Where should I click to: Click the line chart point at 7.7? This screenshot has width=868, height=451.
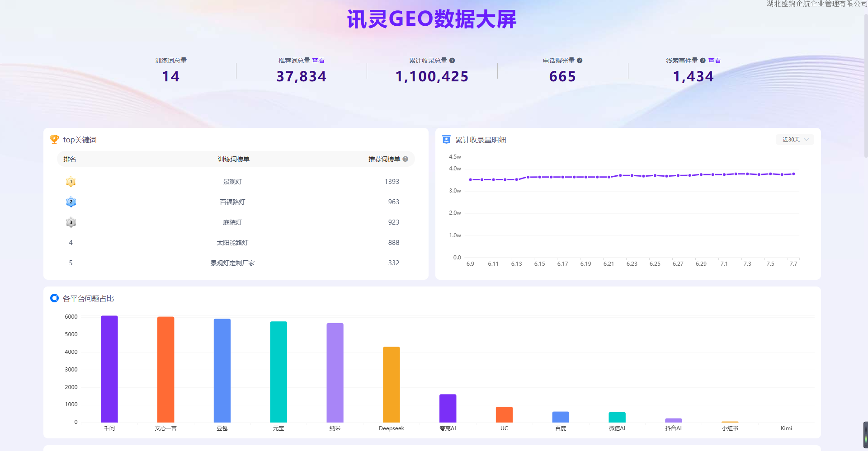pos(793,174)
